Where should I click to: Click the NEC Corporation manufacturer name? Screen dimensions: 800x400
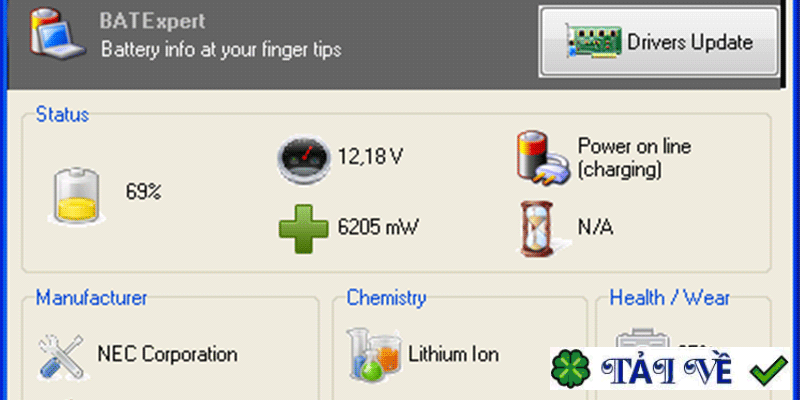167,354
